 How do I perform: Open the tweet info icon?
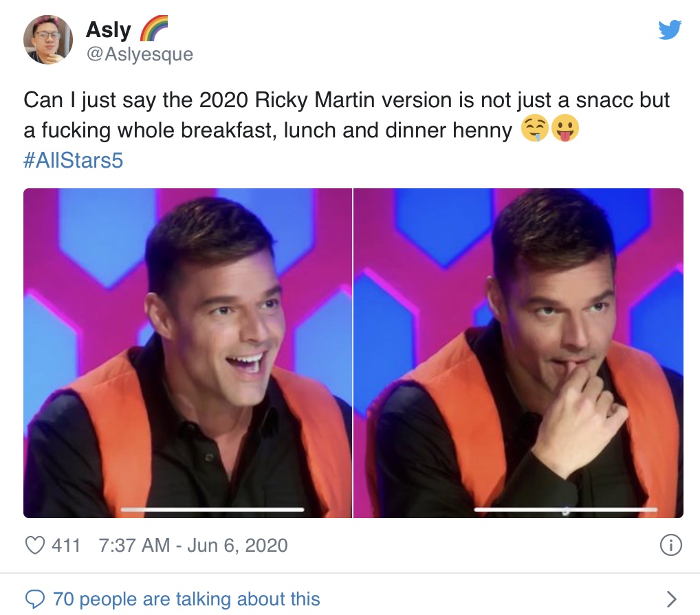click(x=670, y=544)
